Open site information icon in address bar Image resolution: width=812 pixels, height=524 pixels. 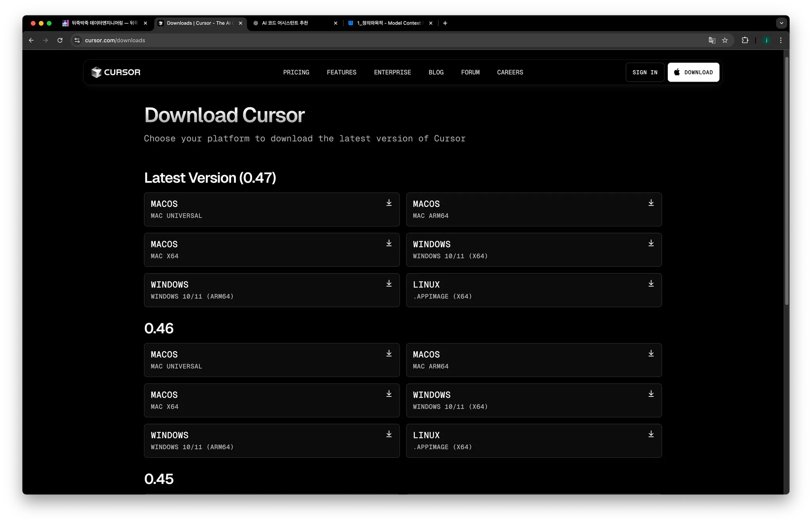(77, 40)
